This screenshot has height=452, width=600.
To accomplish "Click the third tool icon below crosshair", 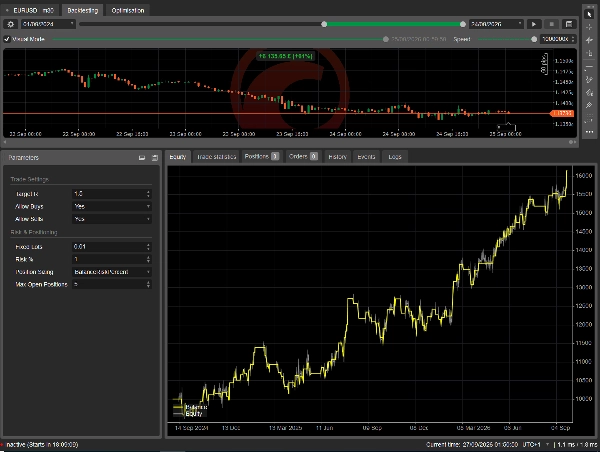I will (x=589, y=40).
